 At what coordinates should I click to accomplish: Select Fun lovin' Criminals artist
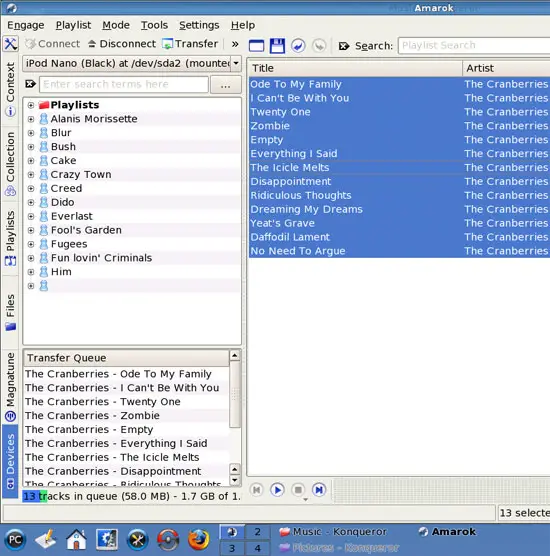point(101,258)
